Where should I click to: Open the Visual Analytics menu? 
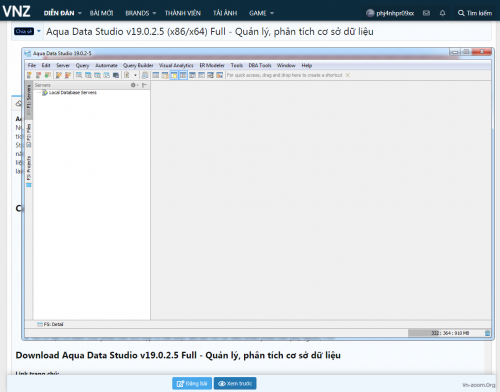point(176,65)
